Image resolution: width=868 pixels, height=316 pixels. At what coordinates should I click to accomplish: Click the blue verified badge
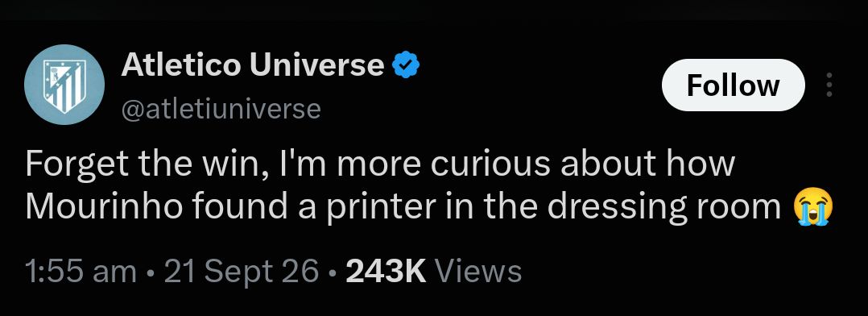pyautogui.click(x=406, y=64)
